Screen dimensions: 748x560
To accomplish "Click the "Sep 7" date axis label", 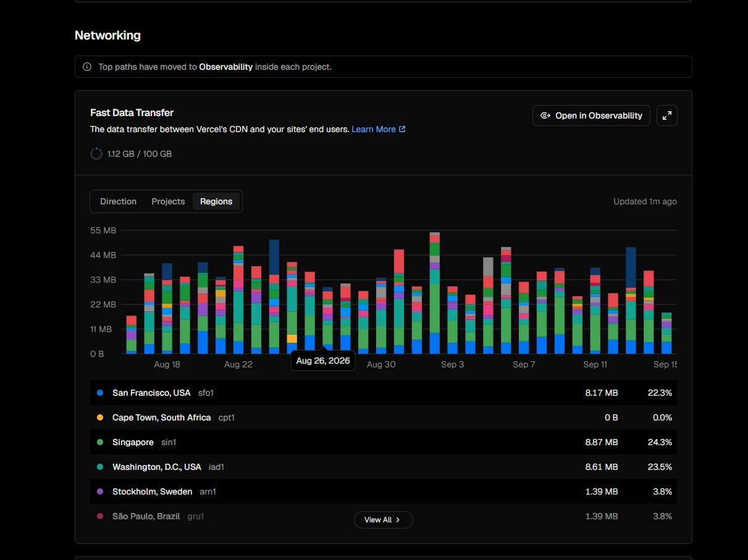I will (524, 364).
